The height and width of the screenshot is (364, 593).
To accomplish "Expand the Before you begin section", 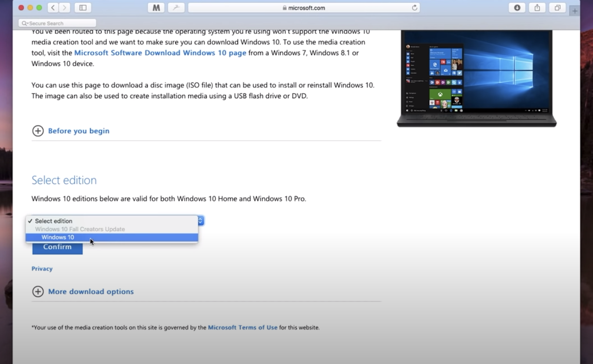I will point(79,131).
